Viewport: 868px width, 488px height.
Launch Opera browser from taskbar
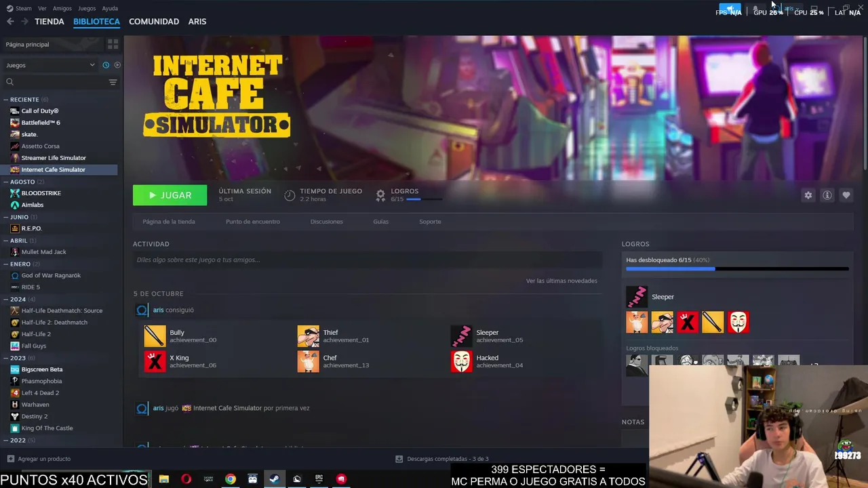tap(186, 479)
